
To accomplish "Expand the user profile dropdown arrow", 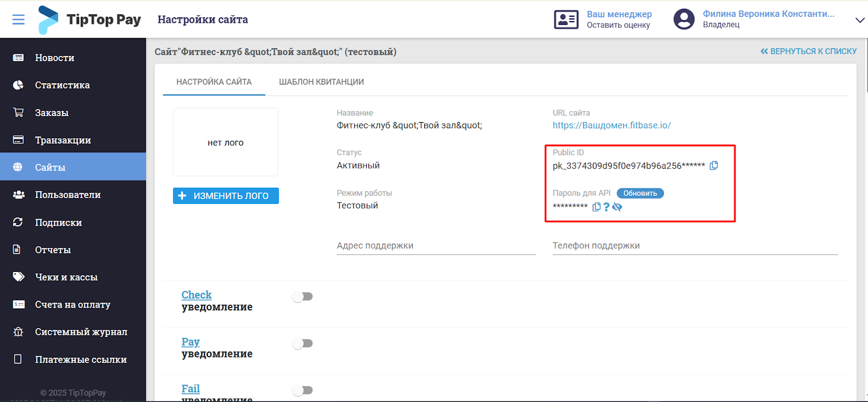I will click(859, 20).
